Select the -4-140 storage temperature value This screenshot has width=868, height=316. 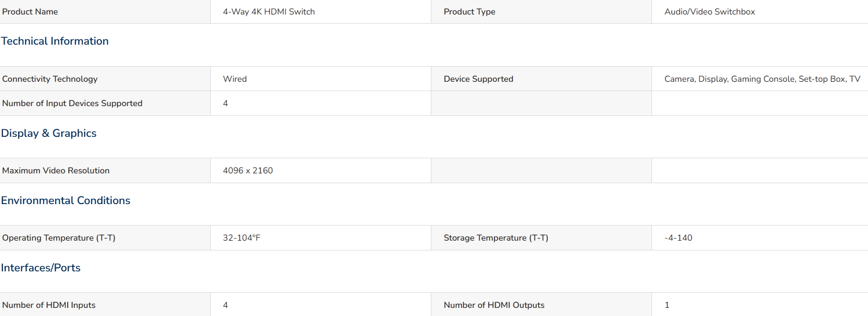click(678, 238)
